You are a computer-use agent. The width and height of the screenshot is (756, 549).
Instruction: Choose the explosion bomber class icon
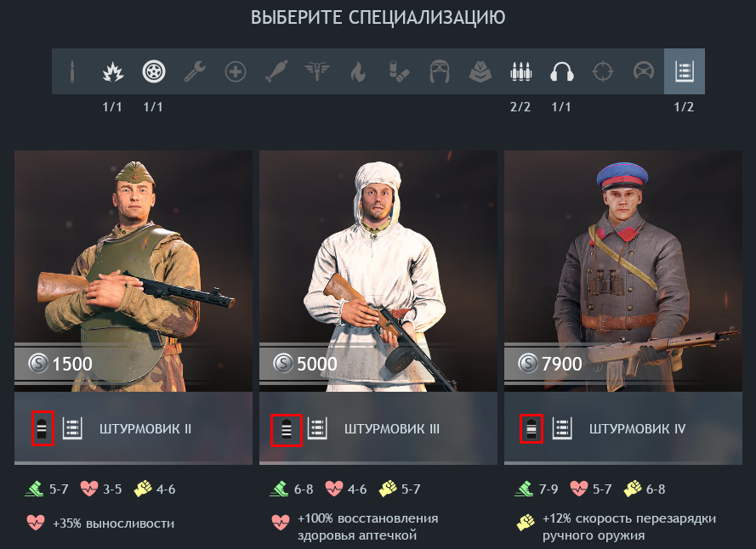click(113, 72)
